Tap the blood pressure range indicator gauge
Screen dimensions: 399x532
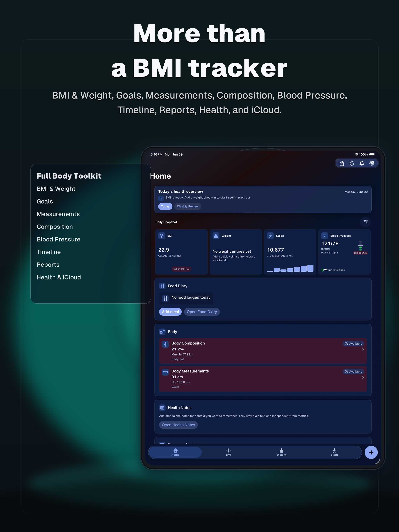pyautogui.click(x=360, y=246)
